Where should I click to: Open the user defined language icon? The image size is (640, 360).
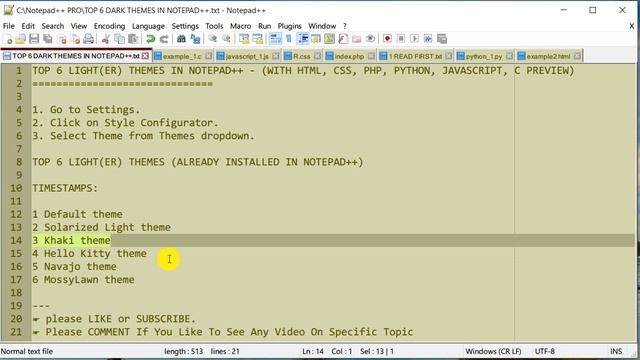pos(316,39)
